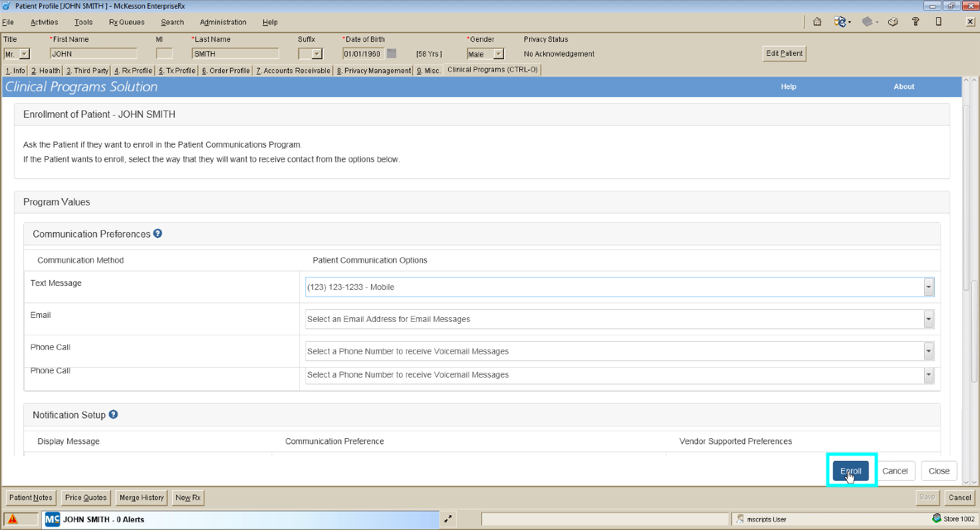980x530 pixels.
Task: Open the calendar icon beside Date of Birth
Action: [x=392, y=54]
